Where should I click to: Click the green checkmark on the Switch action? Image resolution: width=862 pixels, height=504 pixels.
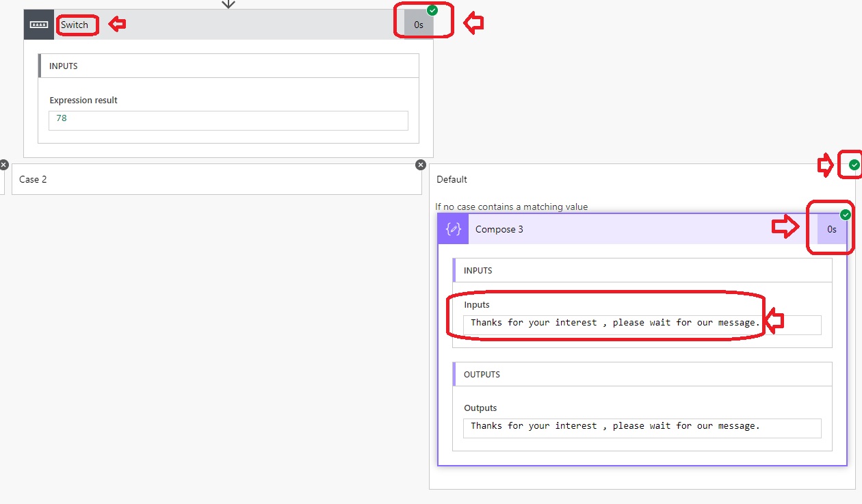click(x=432, y=10)
